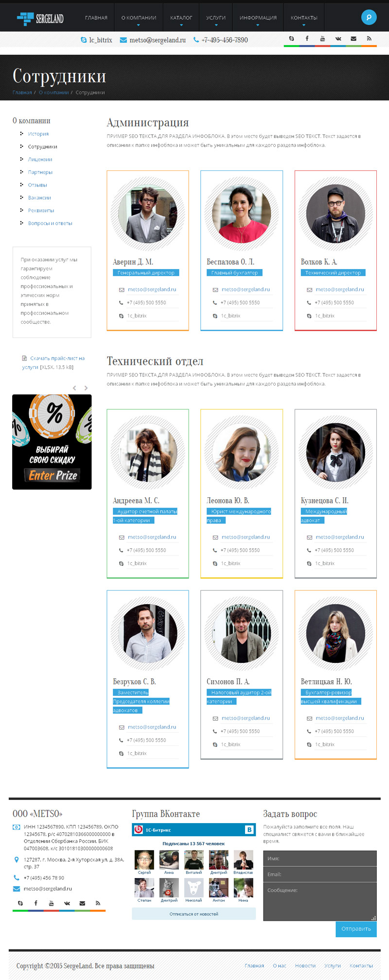Show previous banner with left arrow

[74, 388]
